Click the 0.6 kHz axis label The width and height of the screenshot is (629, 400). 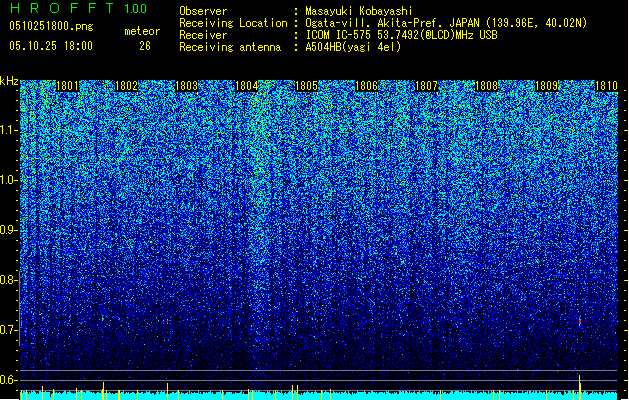8,380
